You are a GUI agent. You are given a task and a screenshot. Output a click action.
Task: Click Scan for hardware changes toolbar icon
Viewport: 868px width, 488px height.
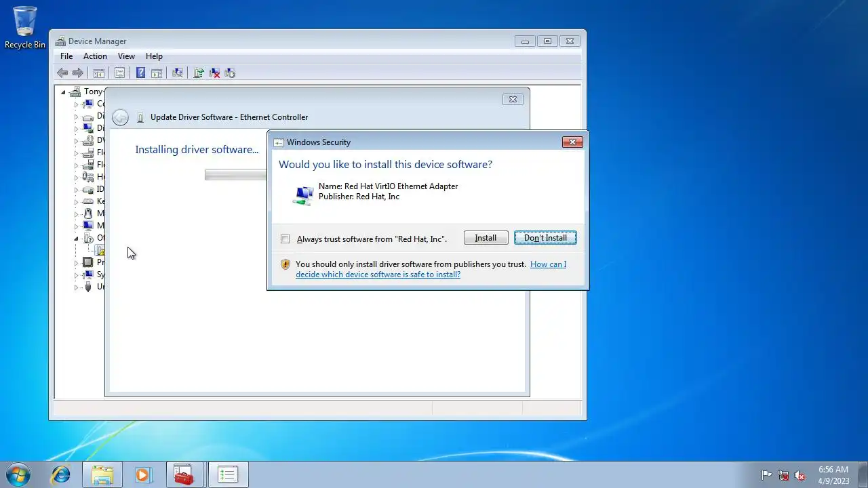178,73
